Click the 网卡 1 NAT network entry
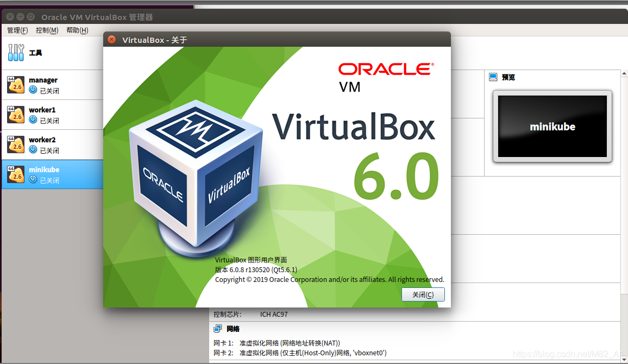The width and height of the screenshot is (628, 364). click(x=277, y=343)
